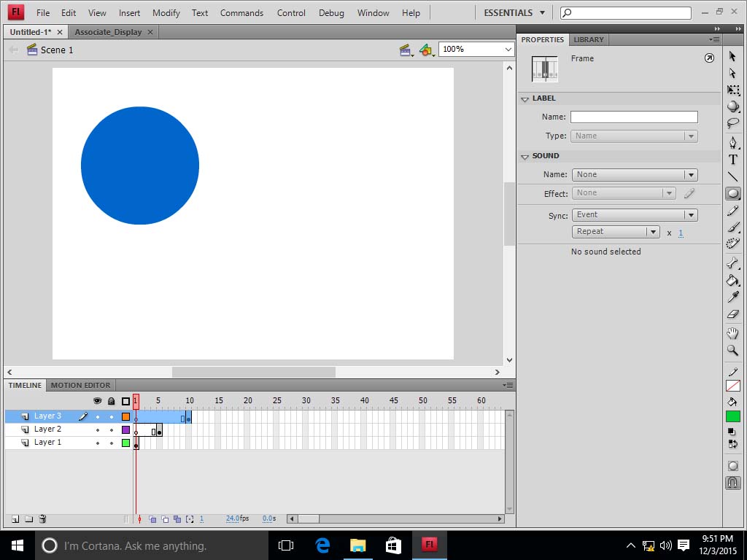Viewport: 747px width, 560px height.
Task: Collapse the SOUND section
Action: [525, 157]
